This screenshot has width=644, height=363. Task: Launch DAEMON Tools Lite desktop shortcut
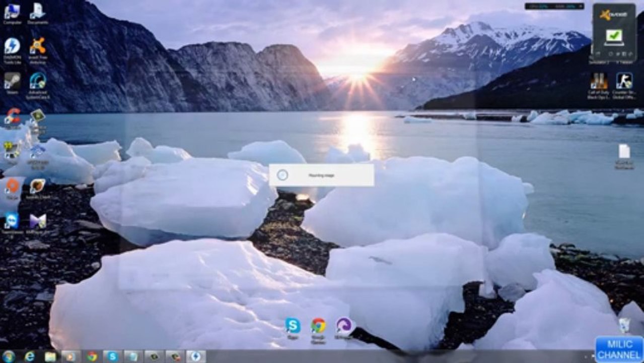point(12,49)
